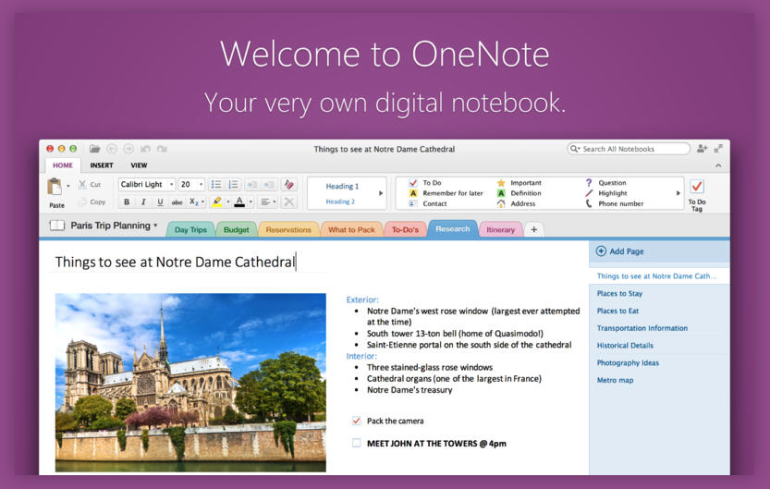
Task: Open the Calibri Light font dropdown
Action: pyautogui.click(x=171, y=184)
